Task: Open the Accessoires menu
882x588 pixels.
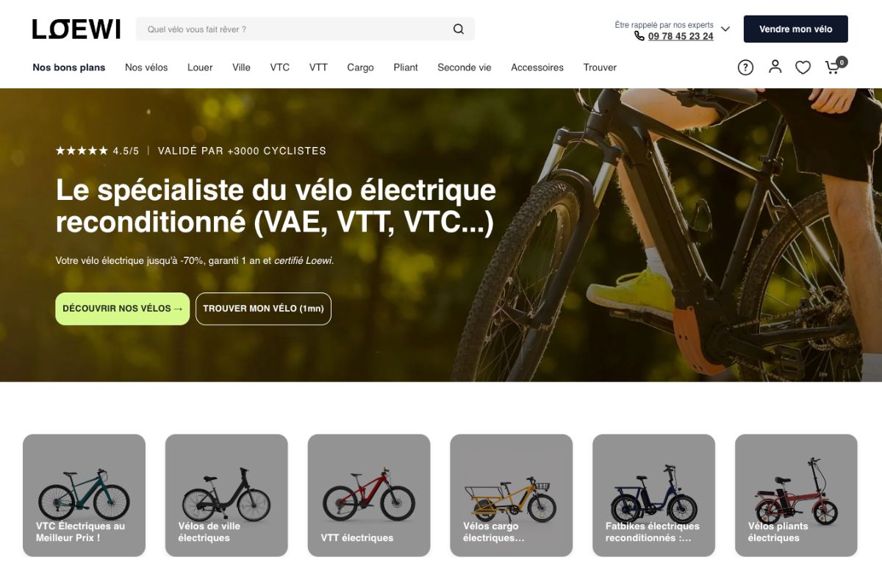Action: click(x=537, y=68)
